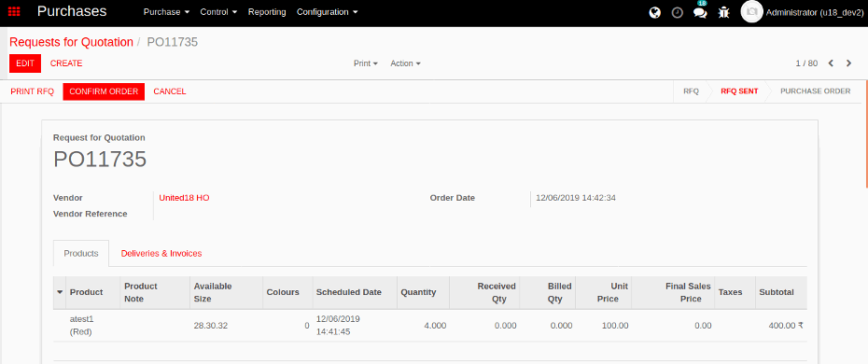Open the Reporting menu
868x364 pixels.
pos(267,11)
